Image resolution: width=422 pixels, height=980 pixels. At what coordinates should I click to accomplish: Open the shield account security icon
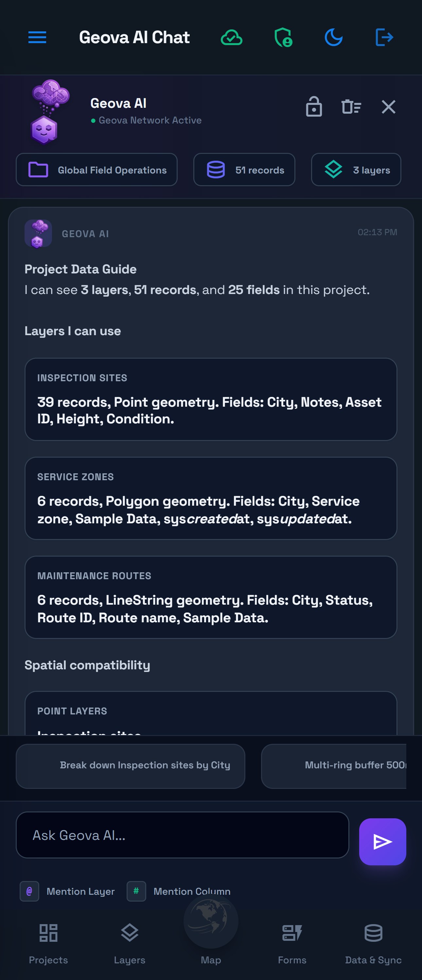pyautogui.click(x=283, y=37)
